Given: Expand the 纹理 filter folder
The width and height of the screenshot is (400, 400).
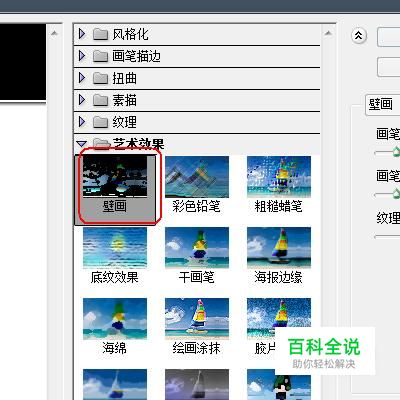Looking at the screenshot, I should 82,122.
